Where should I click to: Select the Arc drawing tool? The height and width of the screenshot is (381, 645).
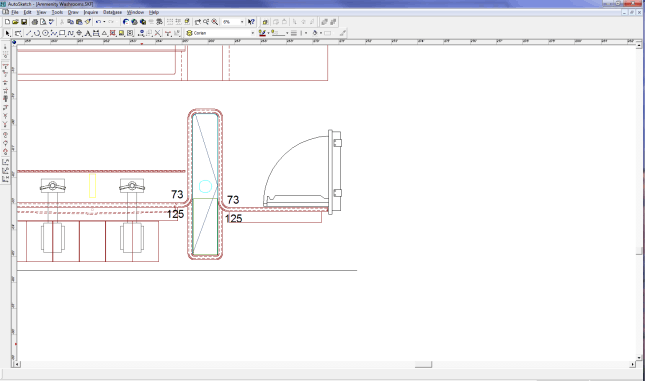click(37, 33)
